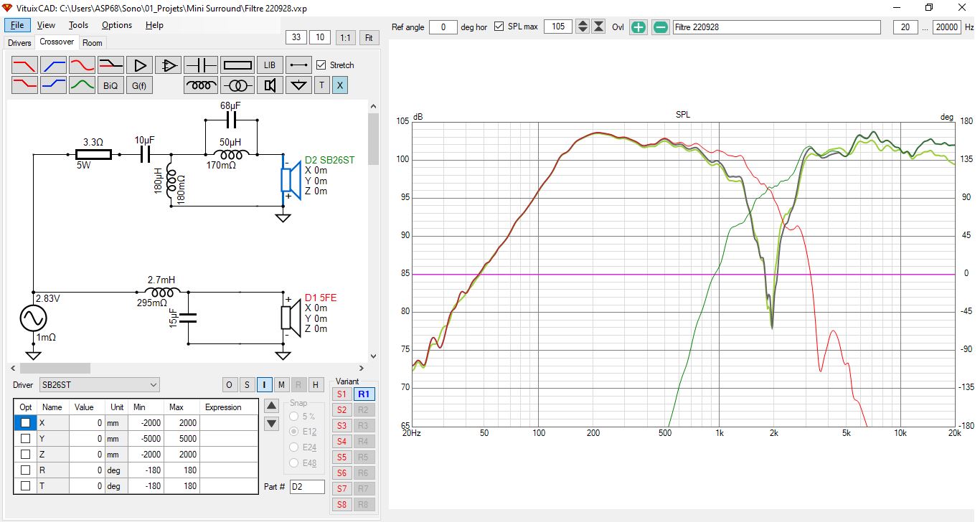980x522 pixels.
Task: Insert a capacitor from the component toolbar
Action: [201, 65]
